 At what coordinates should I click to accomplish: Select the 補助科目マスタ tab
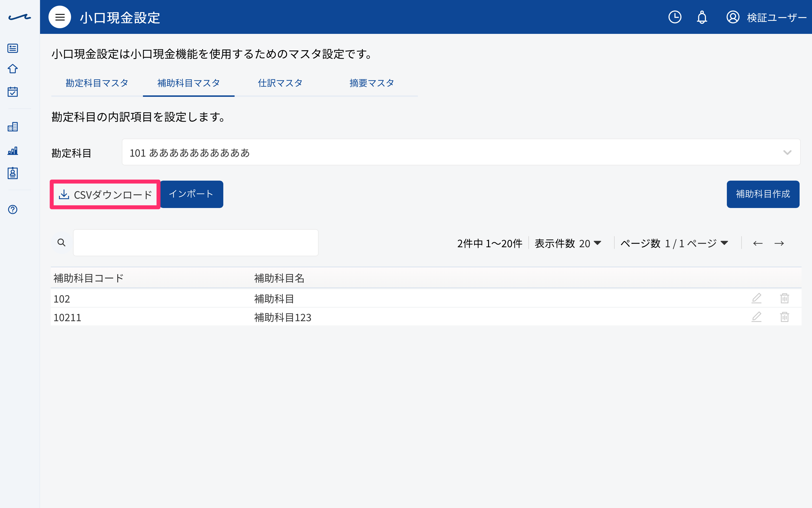tap(189, 83)
